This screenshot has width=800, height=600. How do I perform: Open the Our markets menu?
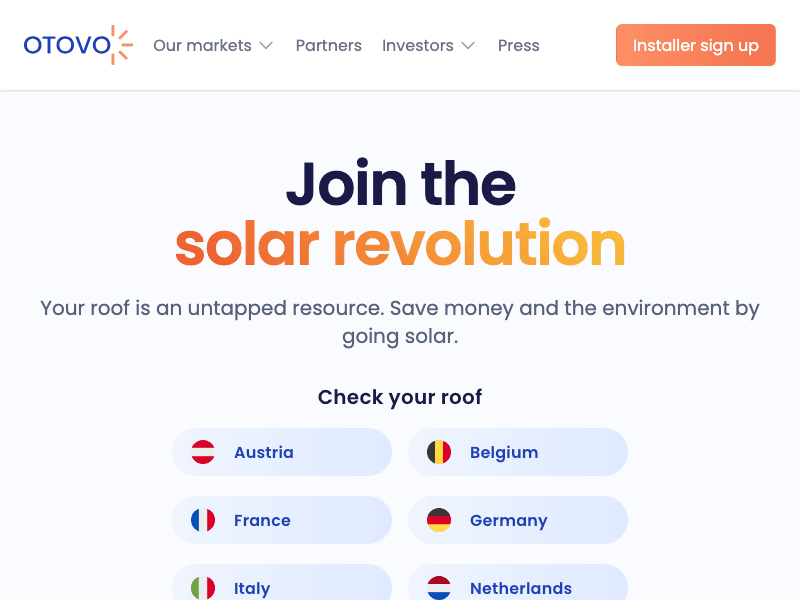coord(213,45)
